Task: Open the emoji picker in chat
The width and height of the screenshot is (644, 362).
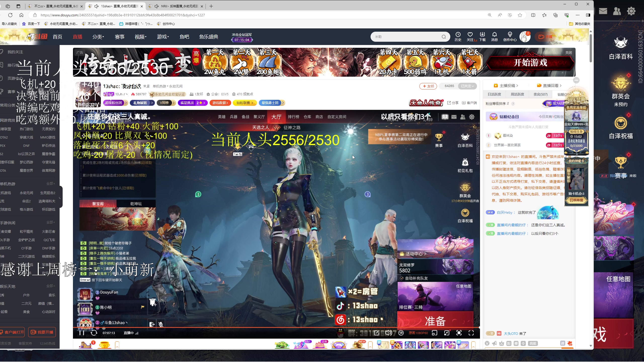Action: 487,343
